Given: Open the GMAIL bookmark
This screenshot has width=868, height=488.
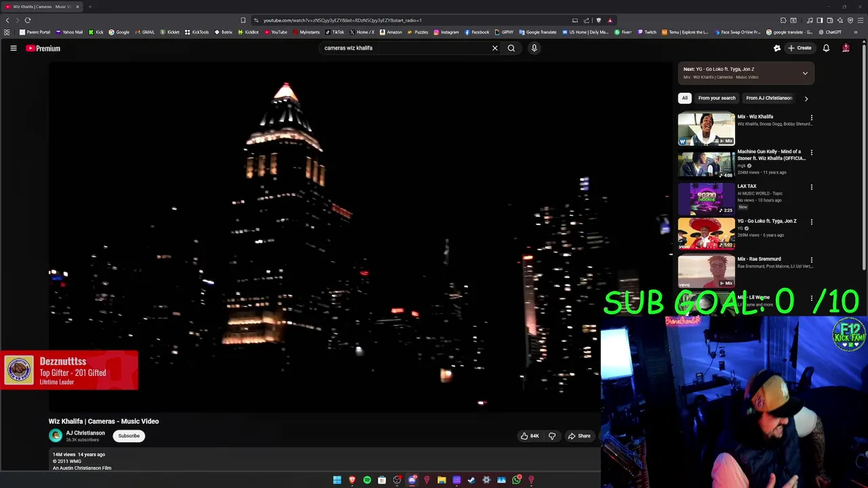Looking at the screenshot, I should 145,32.
